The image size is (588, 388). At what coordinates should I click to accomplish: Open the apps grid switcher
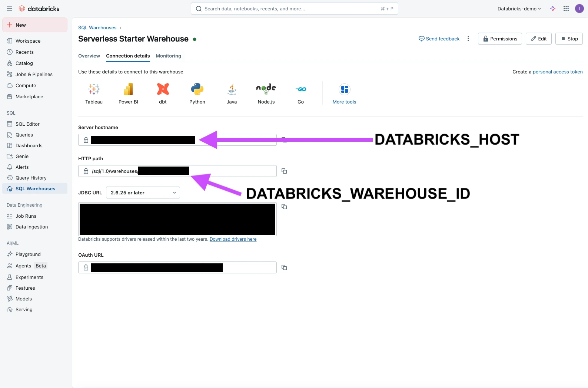(566, 9)
